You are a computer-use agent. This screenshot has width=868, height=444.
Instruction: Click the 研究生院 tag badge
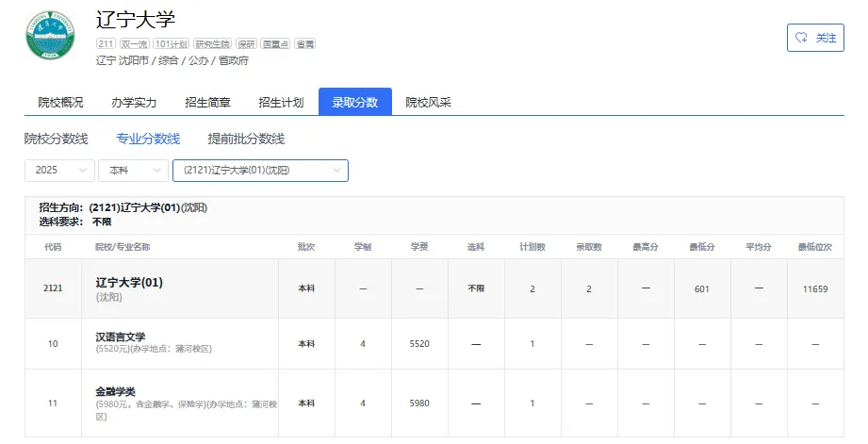[213, 43]
